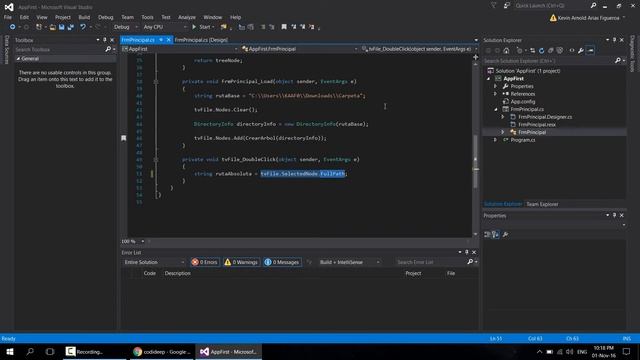Select App.config in Solution Explorer
The image size is (640, 360).
(522, 102)
